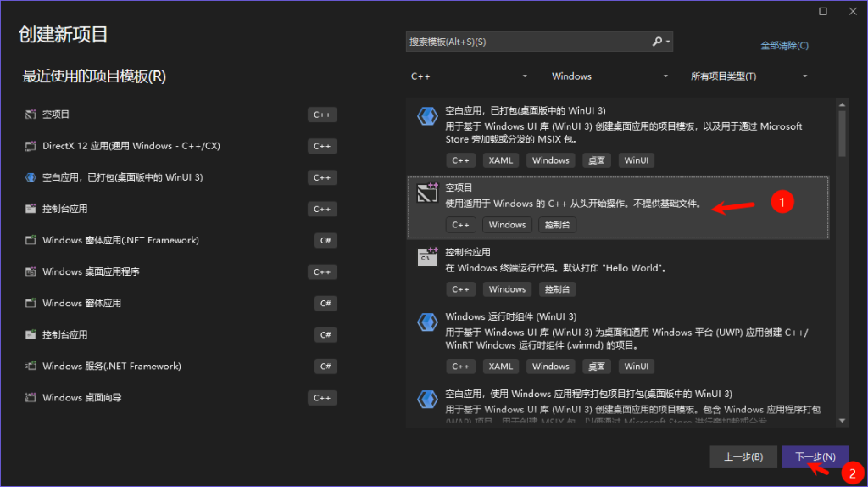Click the search magnifier icon in template search
The height and width of the screenshot is (487, 868).
tap(657, 42)
